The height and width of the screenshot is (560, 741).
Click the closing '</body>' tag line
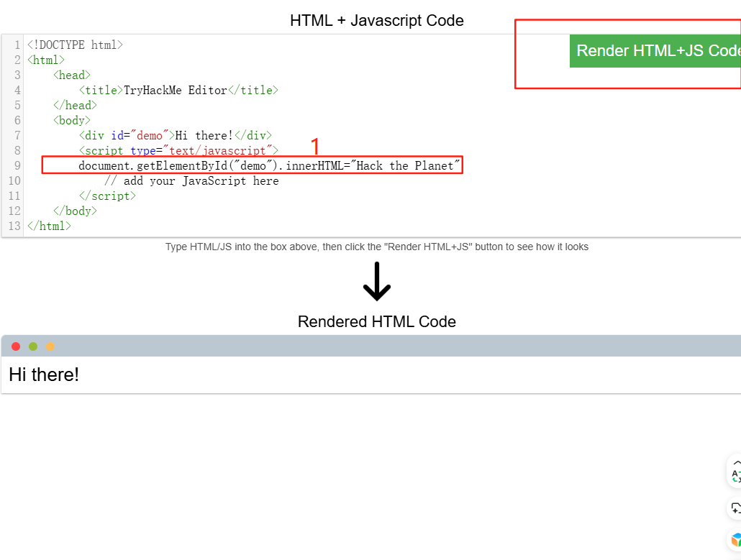[75, 211]
